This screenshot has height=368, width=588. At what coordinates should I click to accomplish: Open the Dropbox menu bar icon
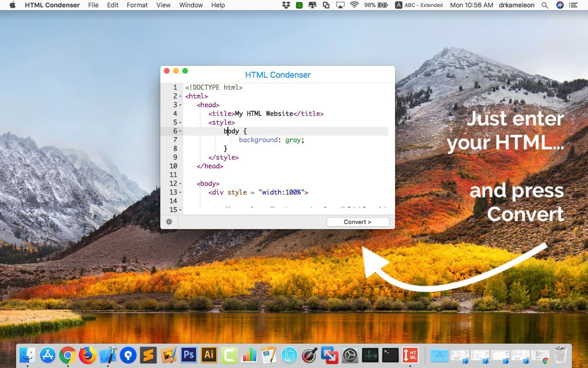286,5
